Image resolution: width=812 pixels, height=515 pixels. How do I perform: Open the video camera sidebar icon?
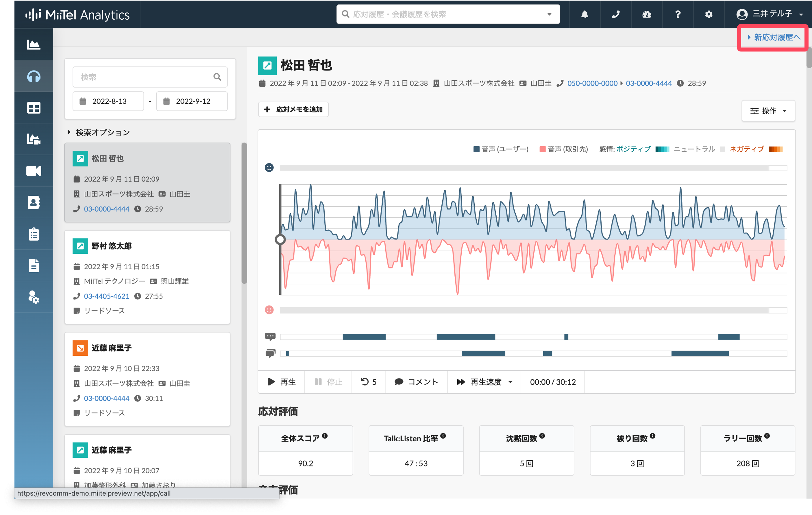(34, 171)
